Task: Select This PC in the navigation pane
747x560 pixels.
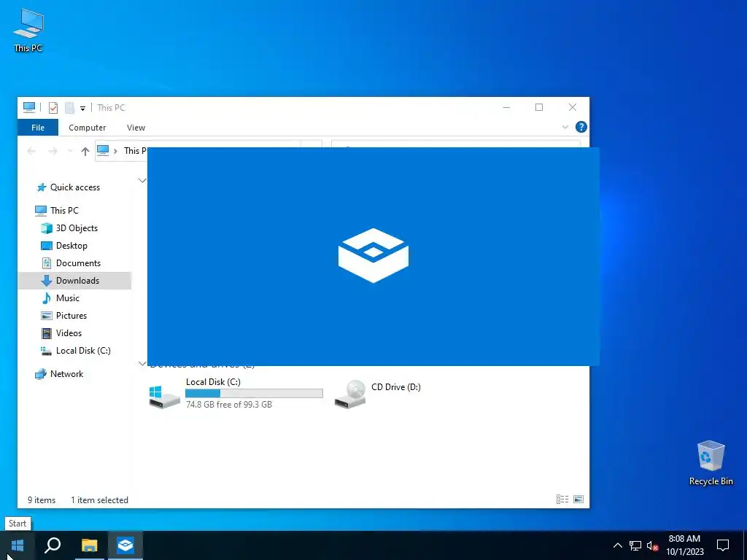Action: coord(64,211)
